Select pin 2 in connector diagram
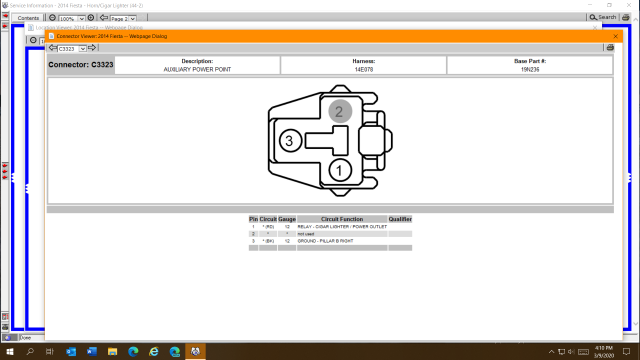This screenshot has width=640, height=360. click(x=340, y=111)
